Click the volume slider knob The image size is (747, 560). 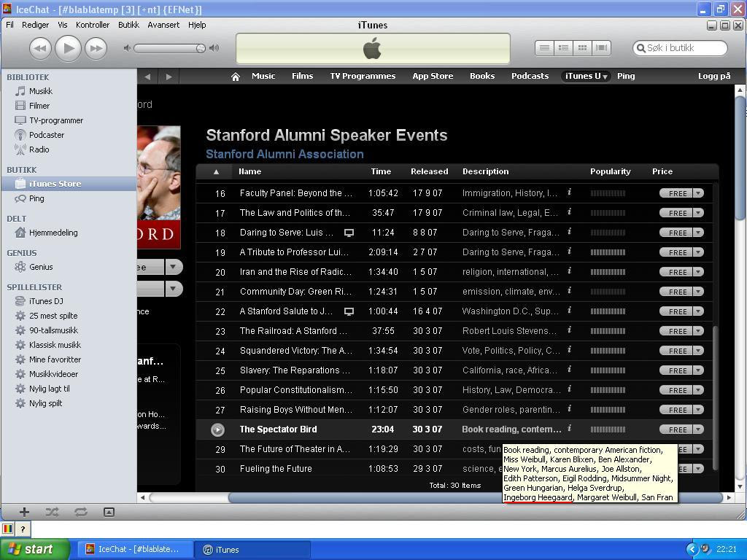[x=201, y=48]
